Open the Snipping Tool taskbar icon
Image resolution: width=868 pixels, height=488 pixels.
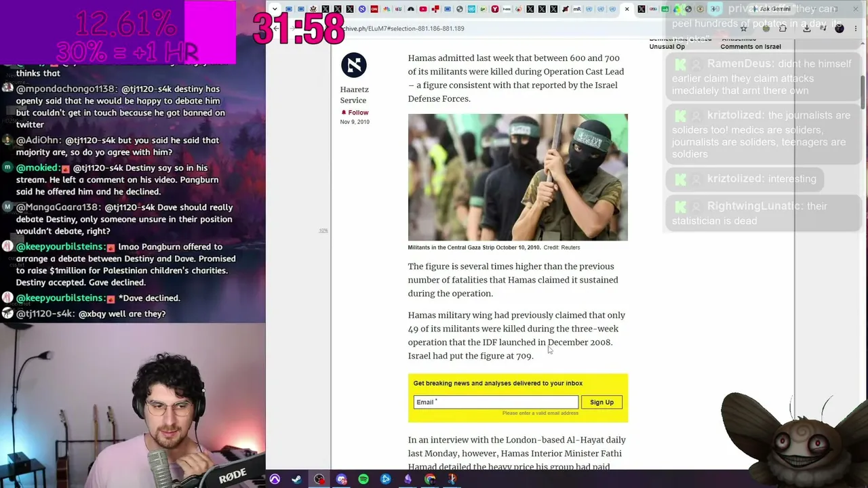click(x=452, y=479)
